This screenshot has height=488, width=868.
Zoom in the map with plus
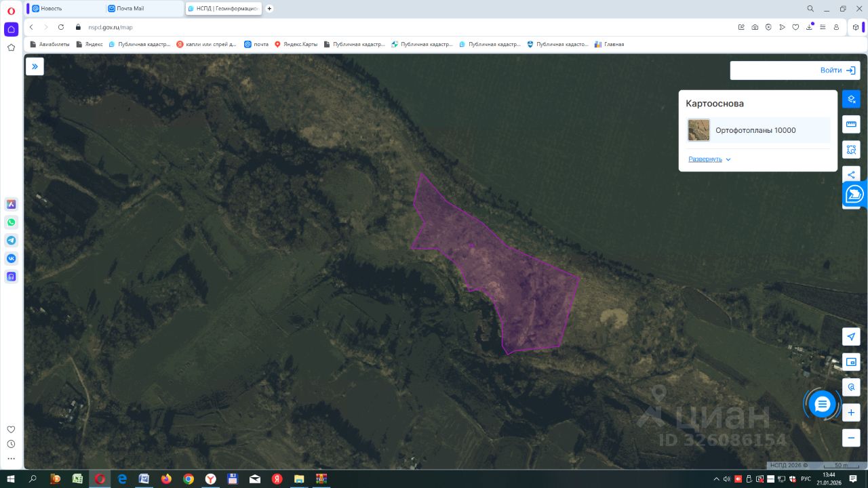point(851,412)
